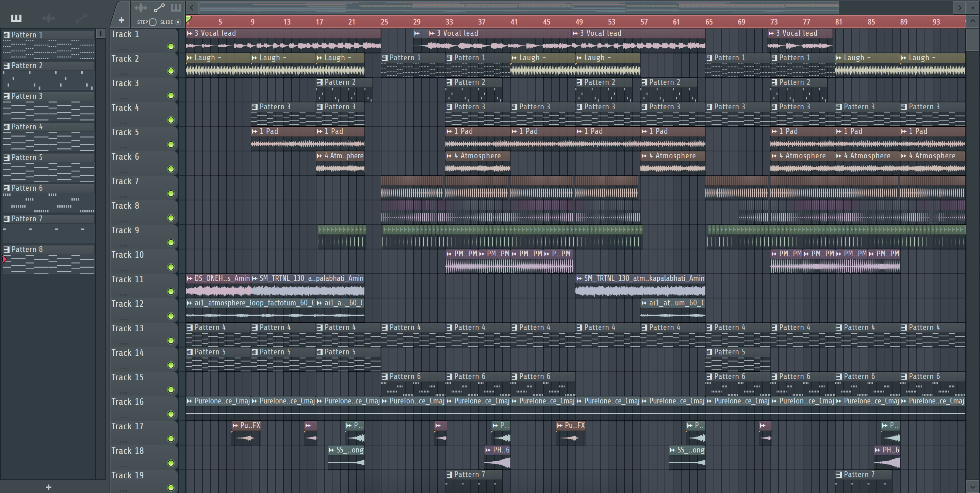The width and height of the screenshot is (980, 493).
Task: Click the picker panel vertical scroll handle
Action: click(100, 33)
